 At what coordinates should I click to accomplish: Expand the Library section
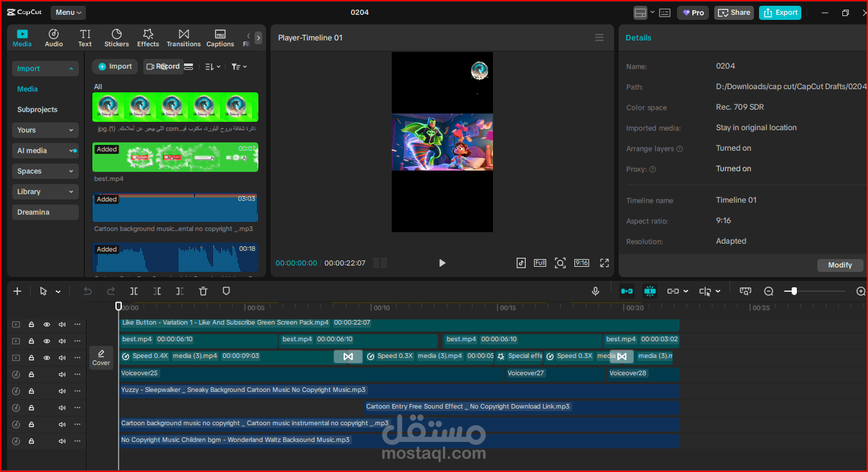click(x=46, y=192)
